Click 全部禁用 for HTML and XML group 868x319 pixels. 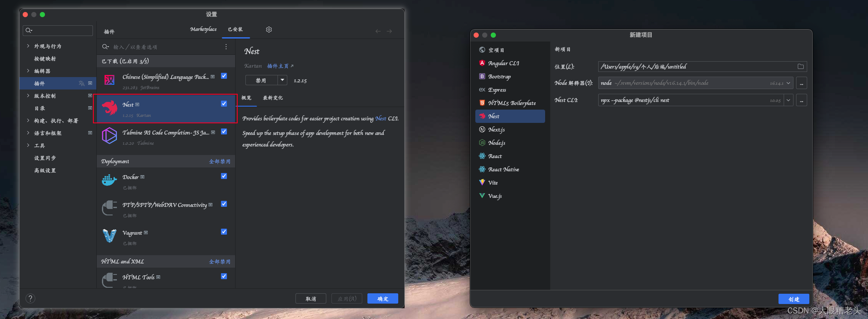click(x=220, y=262)
